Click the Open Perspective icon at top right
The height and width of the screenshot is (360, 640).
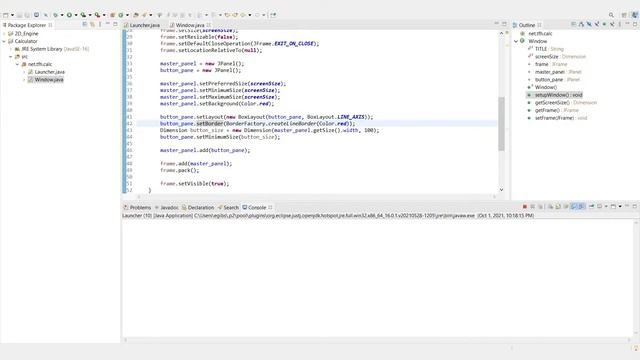(624, 15)
